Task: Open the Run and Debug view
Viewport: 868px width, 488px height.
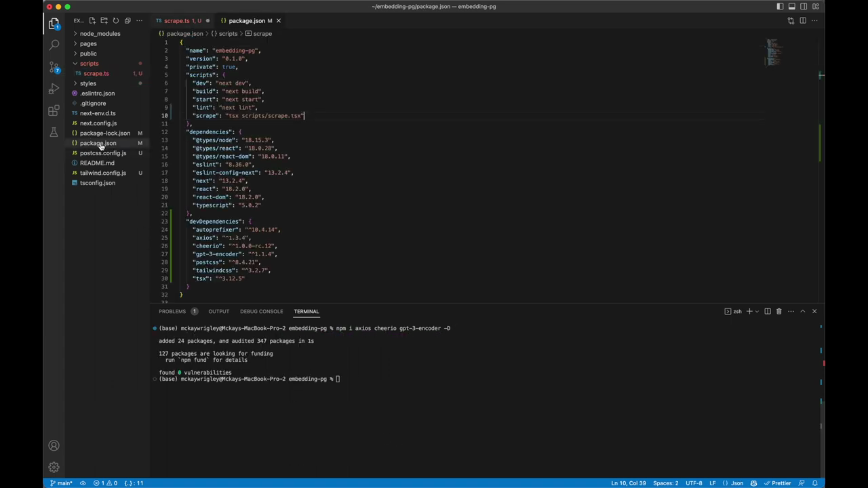Action: click(x=54, y=88)
